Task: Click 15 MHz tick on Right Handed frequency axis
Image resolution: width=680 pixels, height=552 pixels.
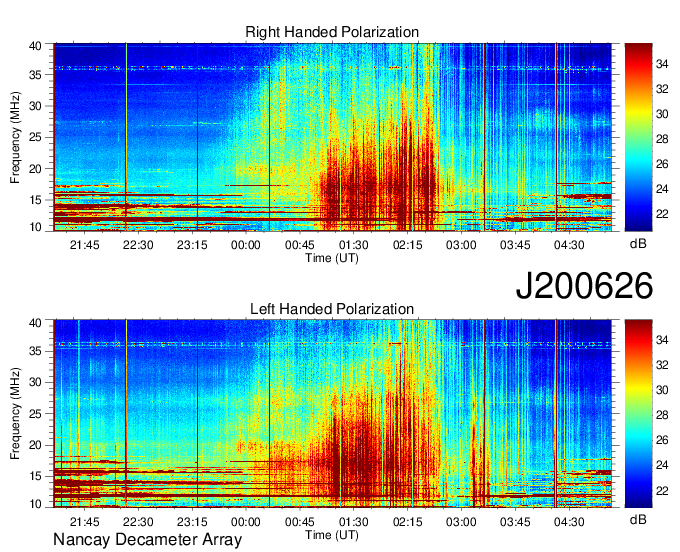Action: coord(35,200)
